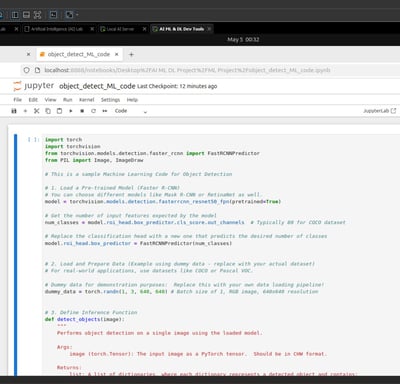Click the 'def detect_objects(image):' line
Image resolution: width=400 pixels, height=384 pixels.
(x=85, y=319)
